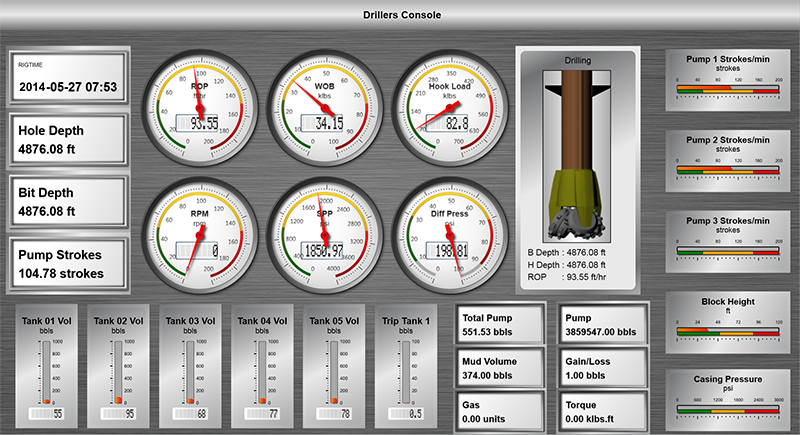The width and height of the screenshot is (800, 435).
Task: Open the Diff Press gauge
Action: click(x=447, y=234)
